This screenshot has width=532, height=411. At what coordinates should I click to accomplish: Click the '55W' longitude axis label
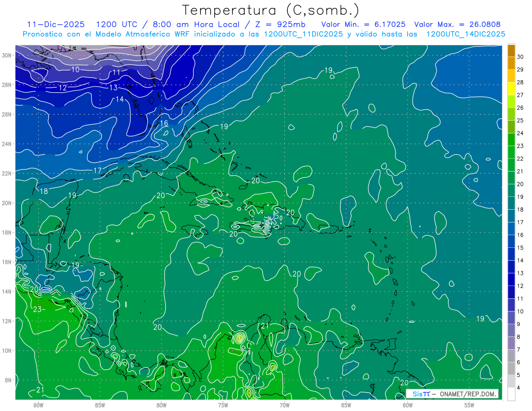pos(469,405)
